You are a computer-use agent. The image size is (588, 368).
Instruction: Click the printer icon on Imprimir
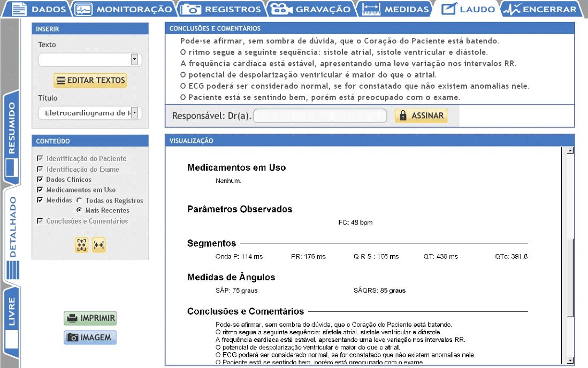pos(72,318)
